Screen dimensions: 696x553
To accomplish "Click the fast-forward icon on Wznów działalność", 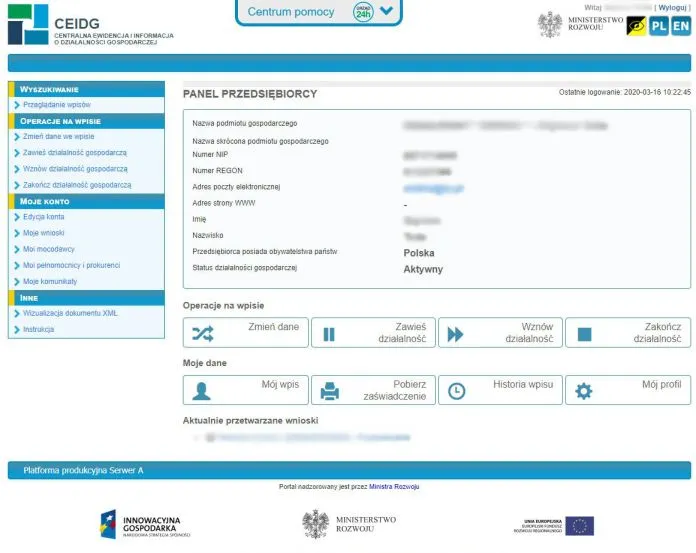I will pyautogui.click(x=455, y=334).
